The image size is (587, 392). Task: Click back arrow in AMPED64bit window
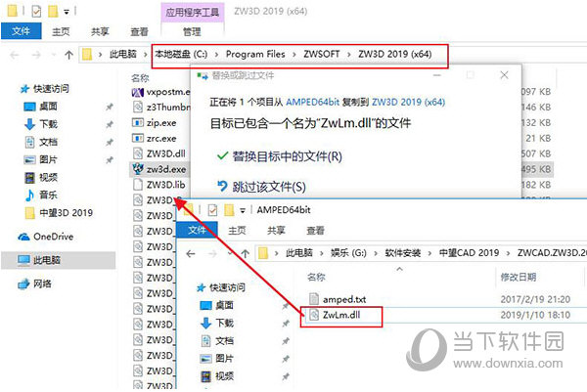(x=191, y=254)
